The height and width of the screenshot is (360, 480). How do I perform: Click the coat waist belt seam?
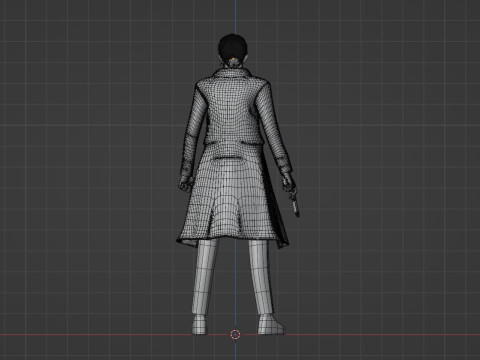tap(232, 142)
